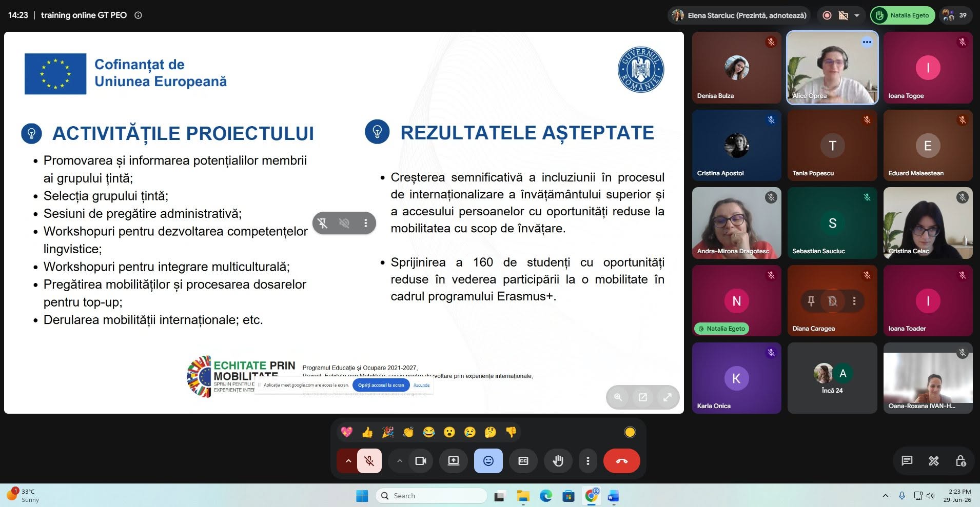Open more options in call controls
980x507 pixels.
click(588, 461)
